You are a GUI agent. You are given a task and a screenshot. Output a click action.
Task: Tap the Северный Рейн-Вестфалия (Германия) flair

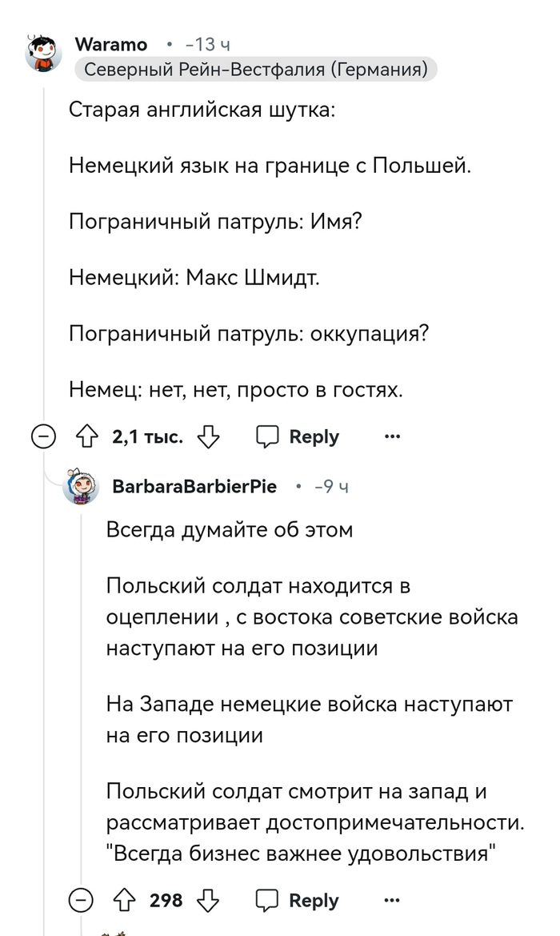[x=256, y=70]
